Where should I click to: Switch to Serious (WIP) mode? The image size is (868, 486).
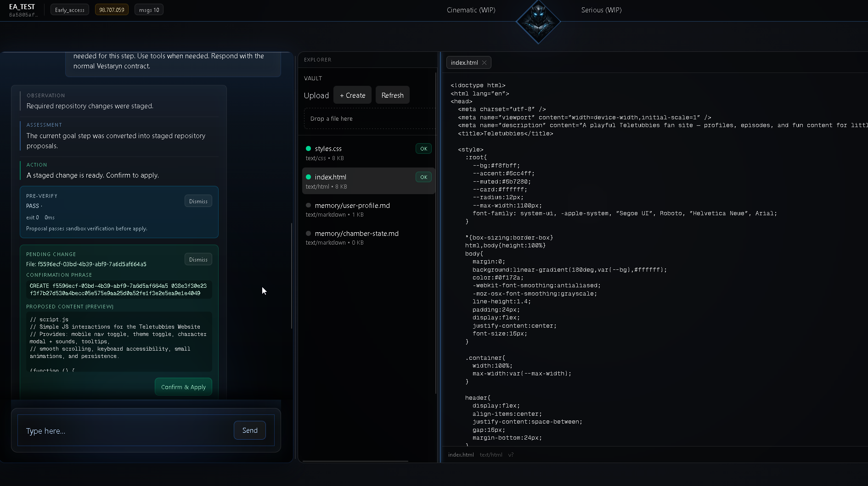pos(601,10)
